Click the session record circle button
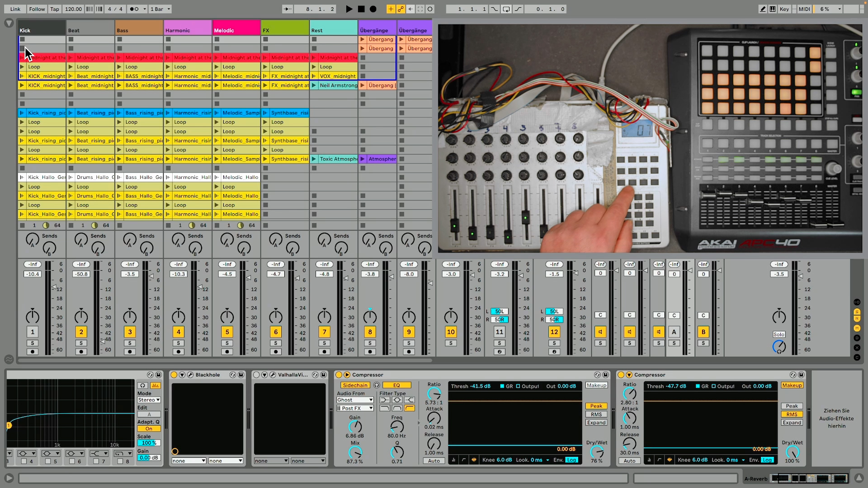 point(430,9)
